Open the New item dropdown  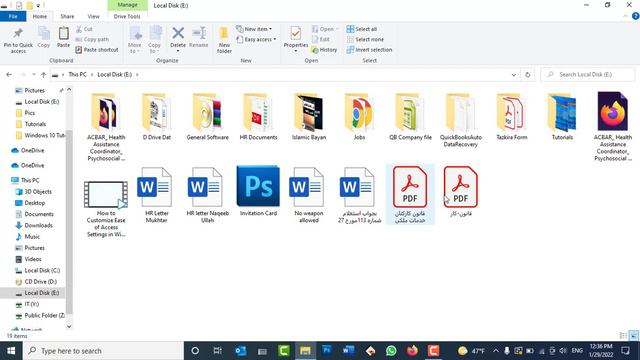pyautogui.click(x=254, y=29)
